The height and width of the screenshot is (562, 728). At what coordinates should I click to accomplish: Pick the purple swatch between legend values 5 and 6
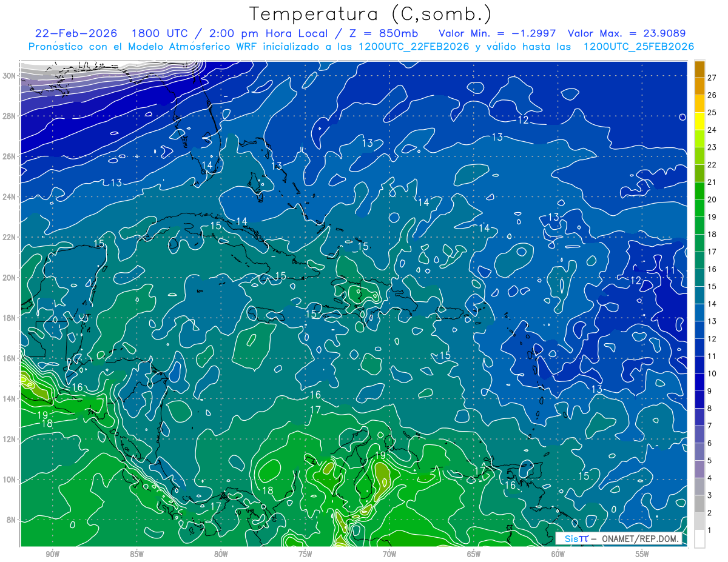click(x=699, y=452)
